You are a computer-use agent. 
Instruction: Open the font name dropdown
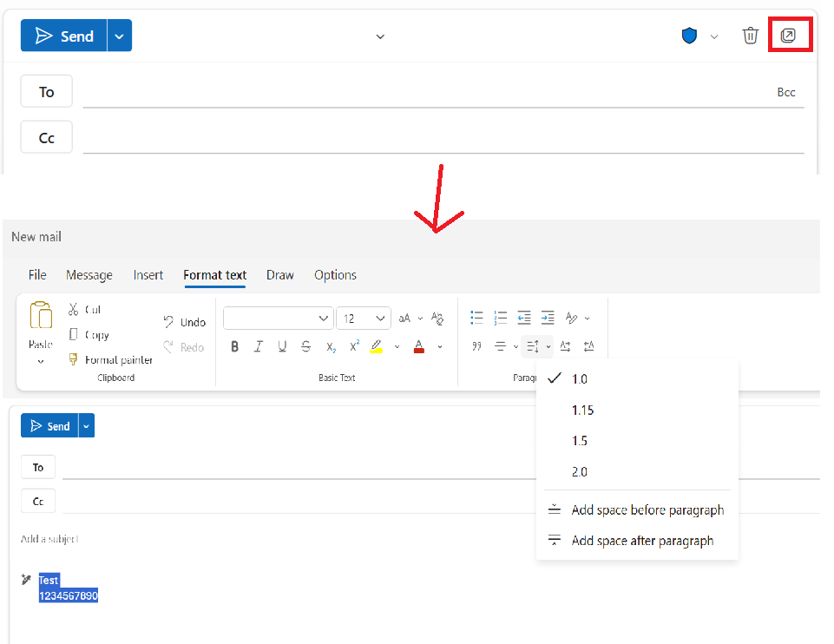pos(279,318)
